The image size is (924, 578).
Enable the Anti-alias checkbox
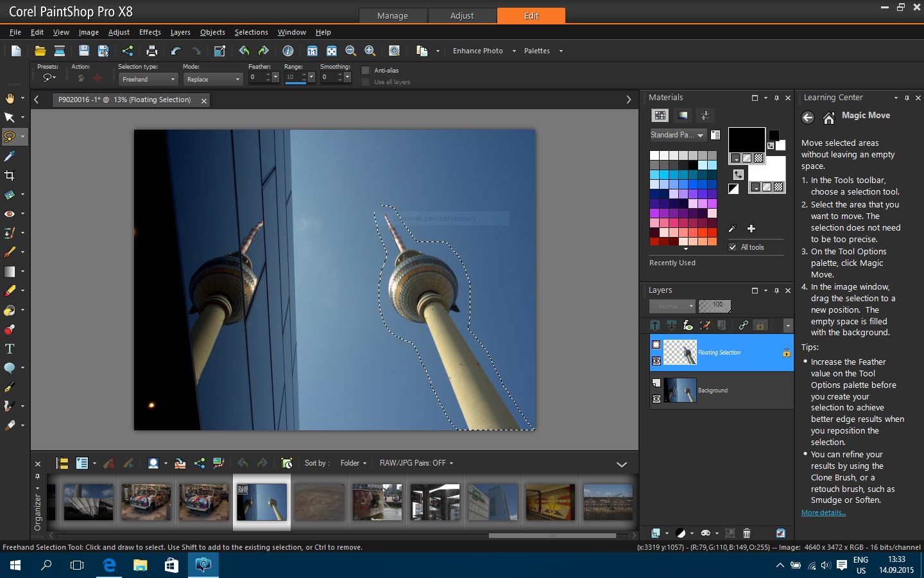coord(366,71)
